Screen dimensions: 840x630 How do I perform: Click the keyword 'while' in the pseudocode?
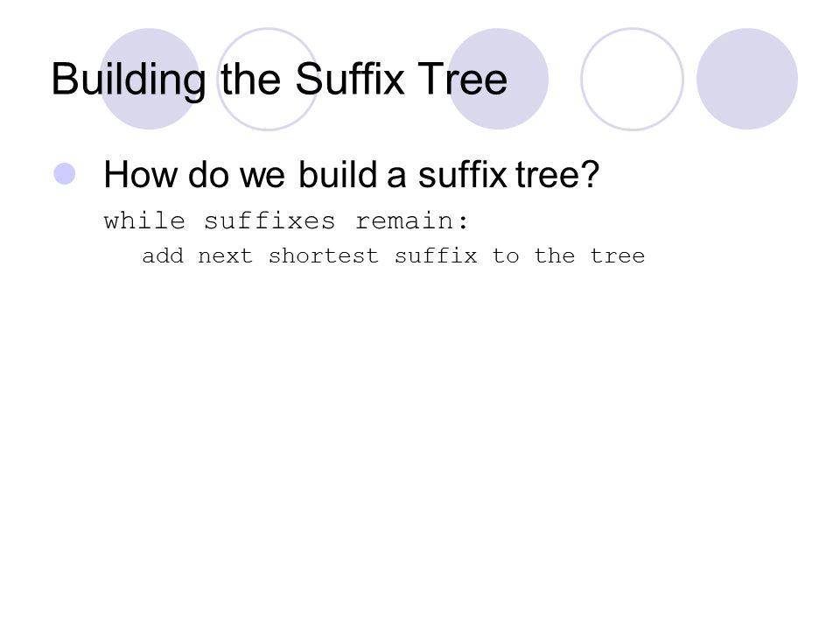point(144,220)
